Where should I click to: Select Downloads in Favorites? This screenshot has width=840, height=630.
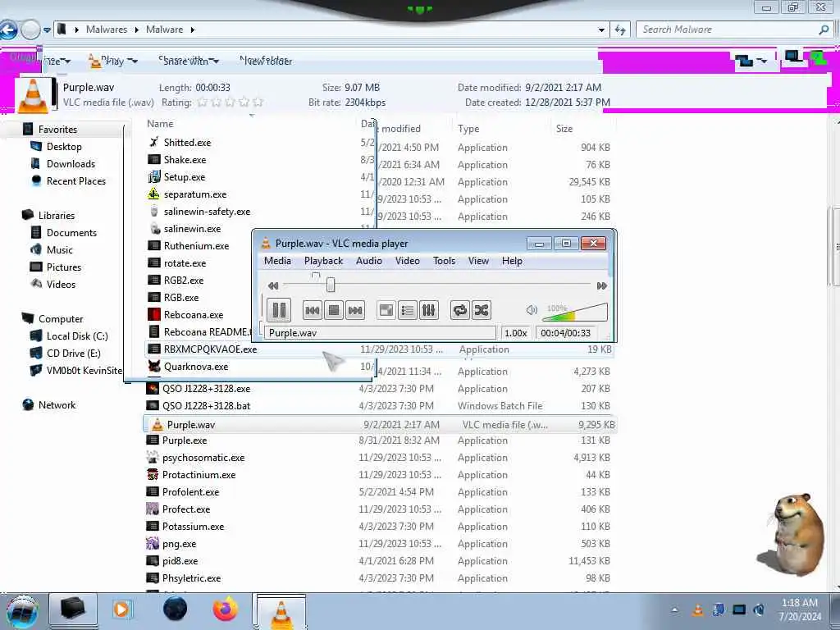[x=71, y=164]
